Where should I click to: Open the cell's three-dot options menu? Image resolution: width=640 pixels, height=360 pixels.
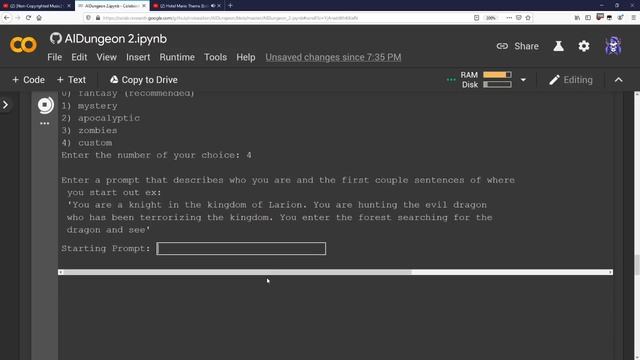tap(44, 123)
